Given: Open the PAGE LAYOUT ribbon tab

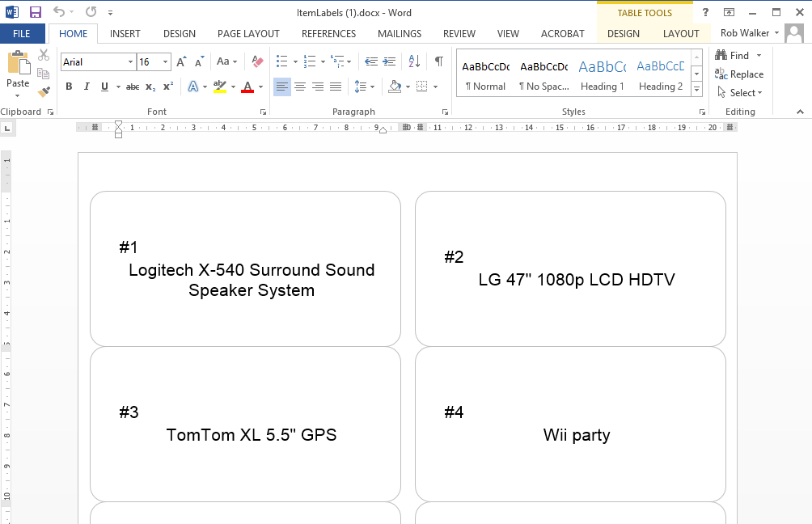Looking at the screenshot, I should 248,34.
